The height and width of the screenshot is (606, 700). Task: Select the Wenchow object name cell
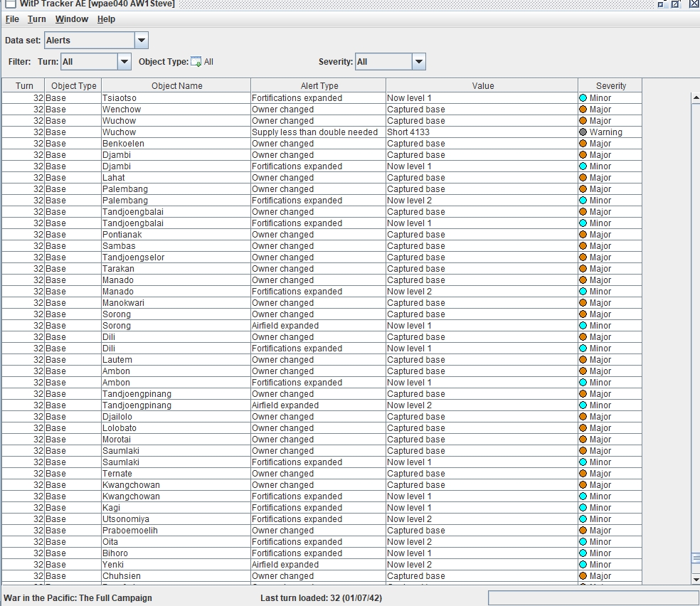(x=176, y=110)
